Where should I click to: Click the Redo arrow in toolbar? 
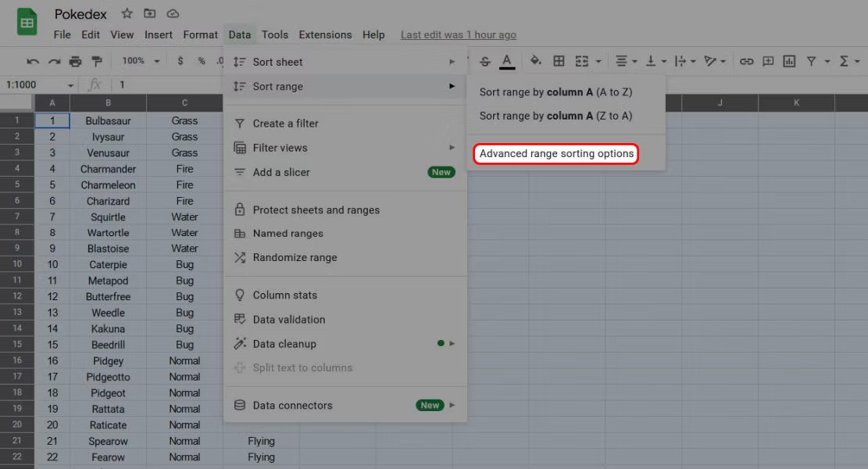pos(54,61)
